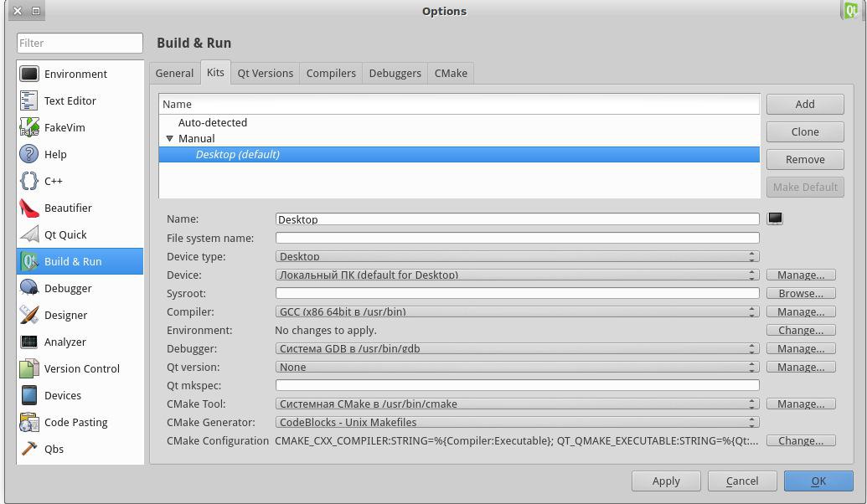This screenshot has width=867, height=504.
Task: Select the Auto-detected tree item
Action: coord(212,123)
